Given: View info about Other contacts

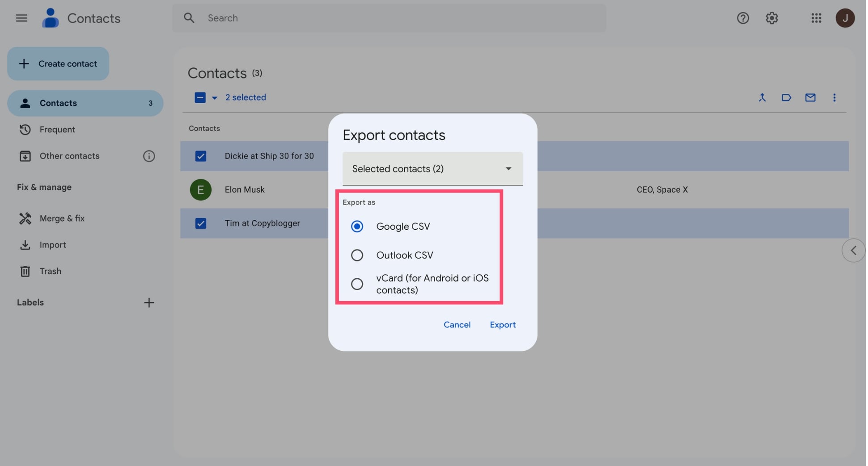Looking at the screenshot, I should point(149,156).
